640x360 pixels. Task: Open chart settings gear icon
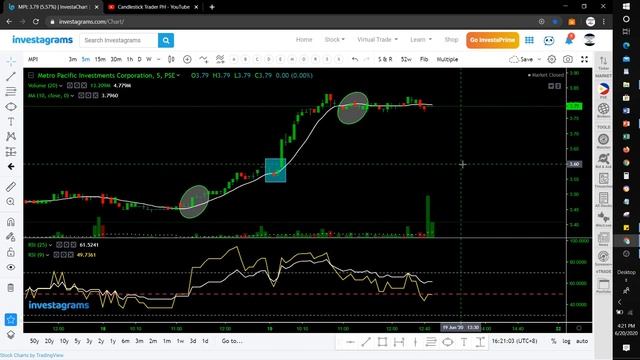pyautogui.click(x=551, y=60)
